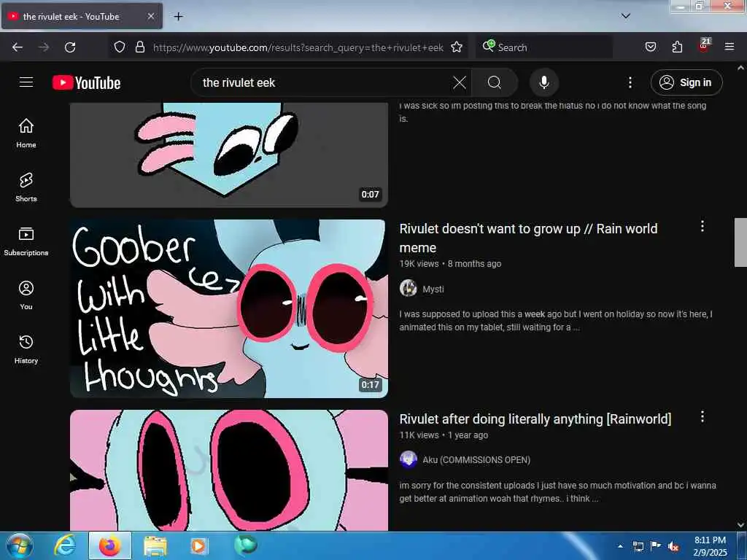Screen dimensions: 747x560
Task: Go back with the browser back arrow
Action: 18,47
